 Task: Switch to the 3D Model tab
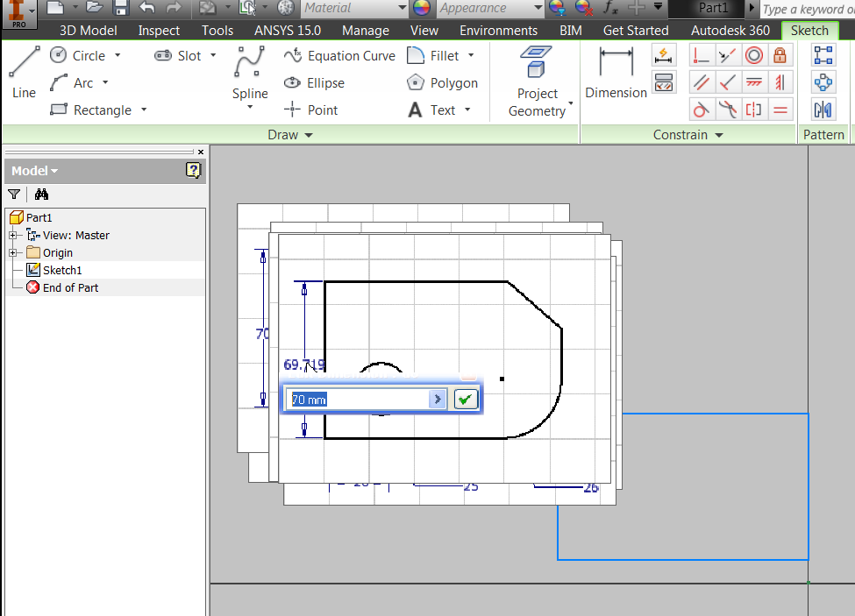(88, 30)
